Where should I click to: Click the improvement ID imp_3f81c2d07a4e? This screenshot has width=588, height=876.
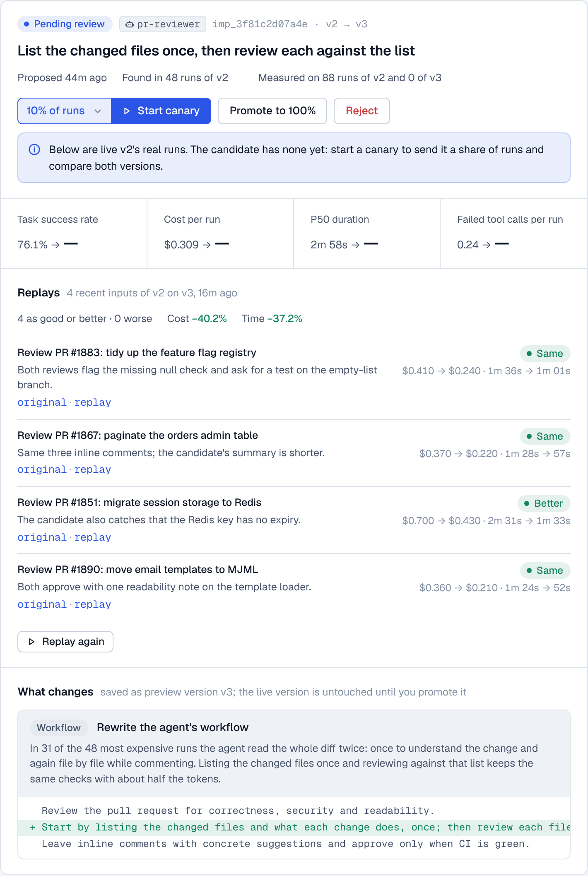(260, 24)
